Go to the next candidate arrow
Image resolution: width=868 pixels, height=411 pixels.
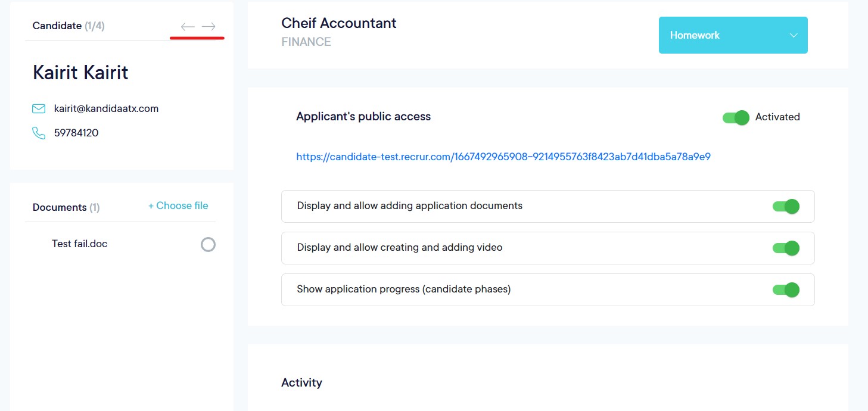(209, 27)
